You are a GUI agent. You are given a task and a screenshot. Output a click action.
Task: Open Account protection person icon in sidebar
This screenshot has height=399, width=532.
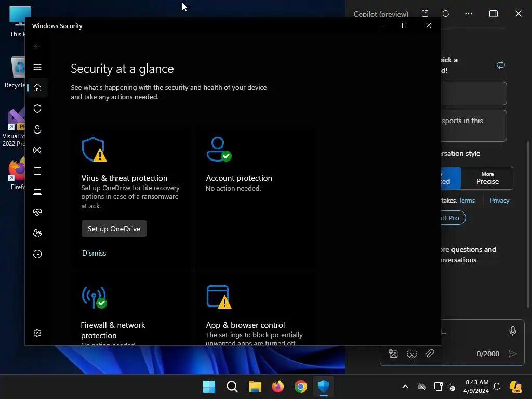(37, 129)
